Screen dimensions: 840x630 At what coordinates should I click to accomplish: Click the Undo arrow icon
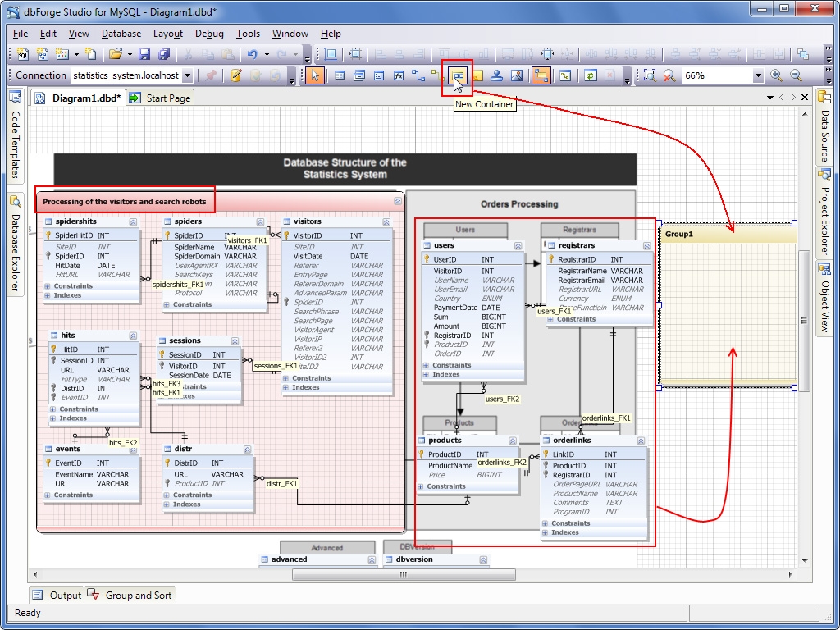[253, 53]
